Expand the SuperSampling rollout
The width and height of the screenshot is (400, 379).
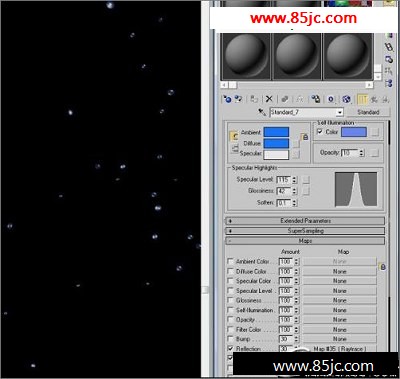tap(305, 231)
